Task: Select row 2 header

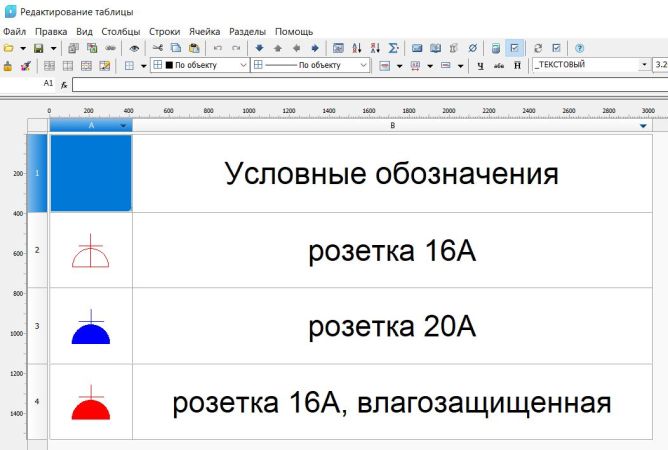Action: [x=37, y=250]
